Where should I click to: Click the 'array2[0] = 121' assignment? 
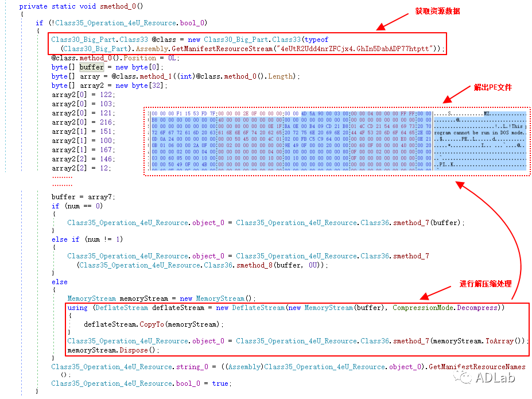pyautogui.click(x=83, y=113)
